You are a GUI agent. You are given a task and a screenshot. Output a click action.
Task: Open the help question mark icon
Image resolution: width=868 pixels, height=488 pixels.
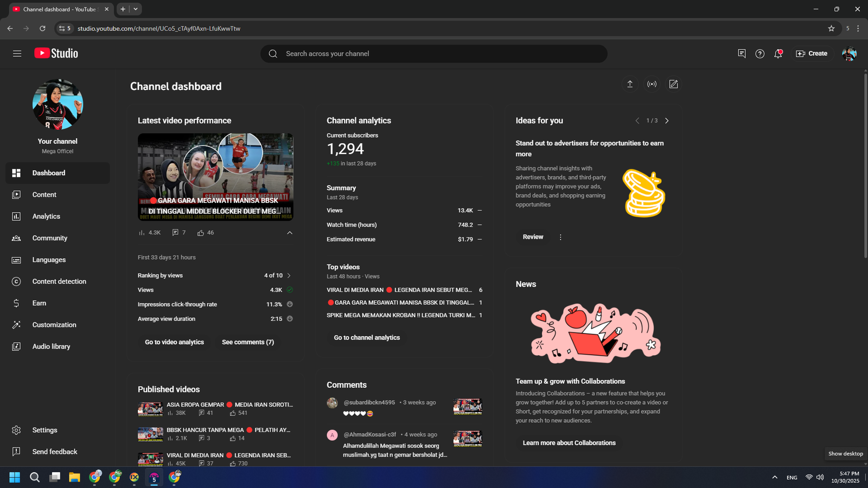(x=759, y=54)
